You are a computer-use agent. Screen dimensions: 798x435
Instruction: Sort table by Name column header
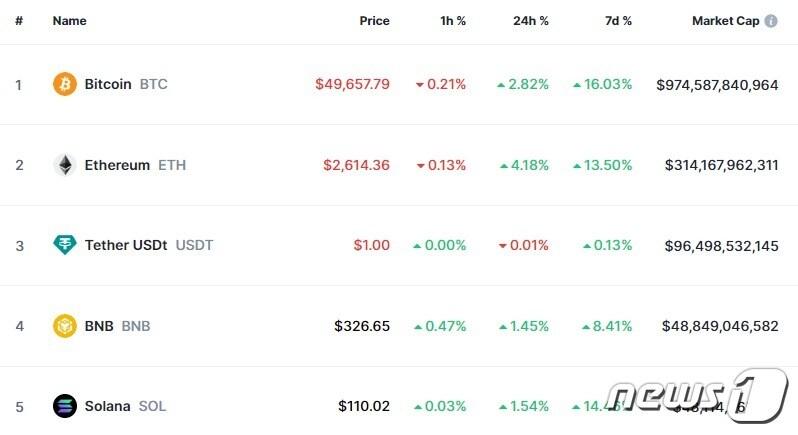(69, 21)
